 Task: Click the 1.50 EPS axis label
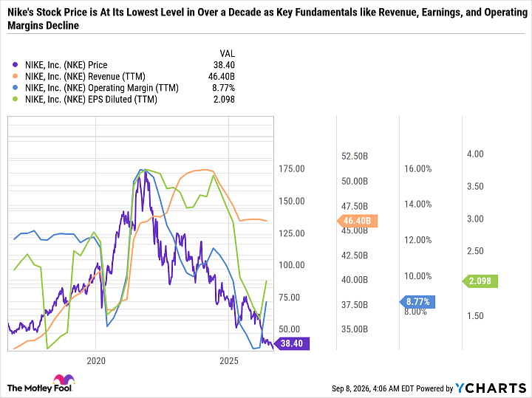tap(475, 315)
